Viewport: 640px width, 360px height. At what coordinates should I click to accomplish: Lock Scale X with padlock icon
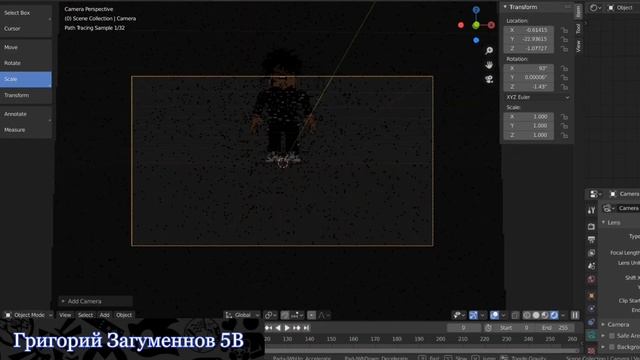tap(564, 117)
